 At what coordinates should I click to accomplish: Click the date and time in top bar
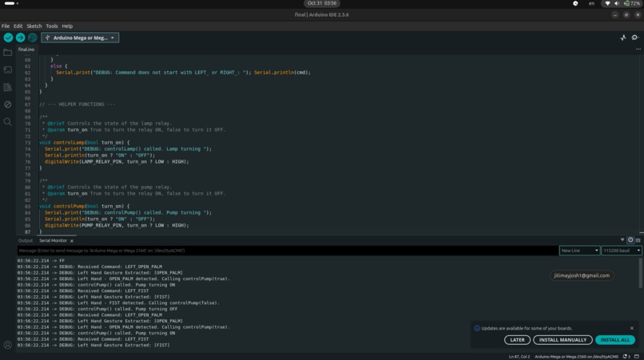click(321, 3)
